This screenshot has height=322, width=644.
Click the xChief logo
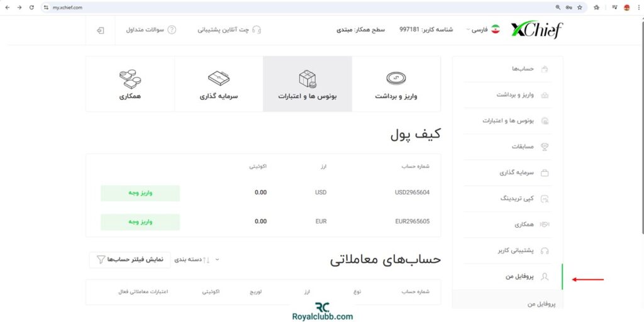(537, 30)
